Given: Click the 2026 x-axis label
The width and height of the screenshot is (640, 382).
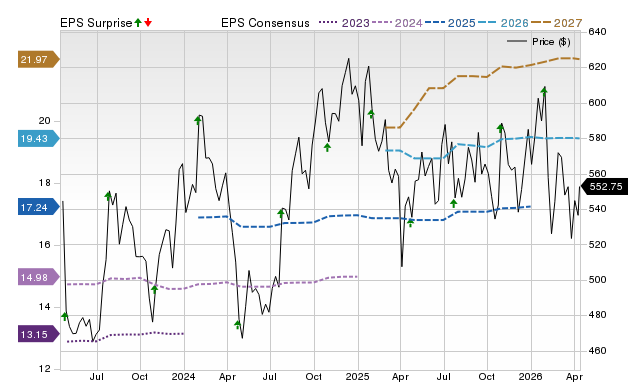Looking at the screenshot, I should pos(530,376).
